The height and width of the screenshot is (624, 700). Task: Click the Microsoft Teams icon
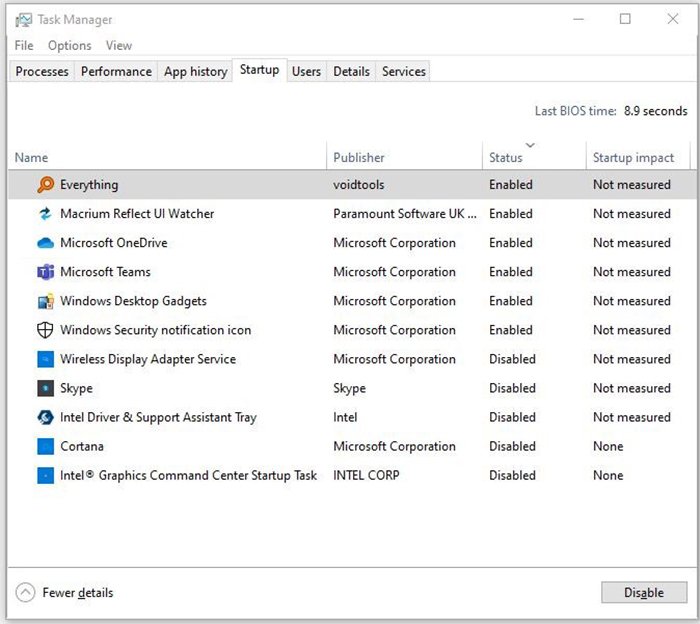pos(45,272)
